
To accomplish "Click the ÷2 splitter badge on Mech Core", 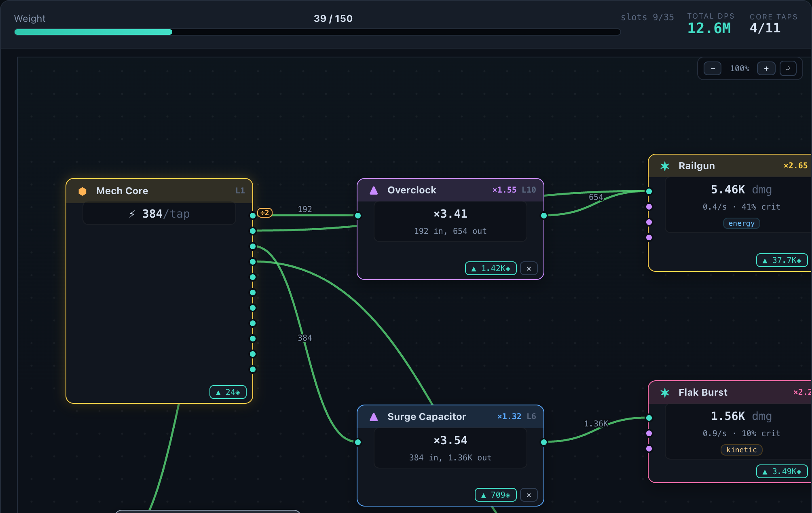I will (x=265, y=212).
